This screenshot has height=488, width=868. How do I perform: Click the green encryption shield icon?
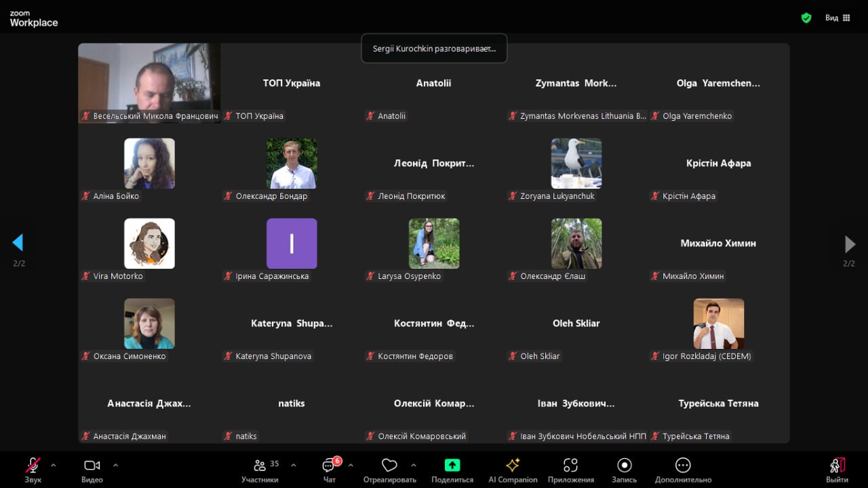point(806,18)
